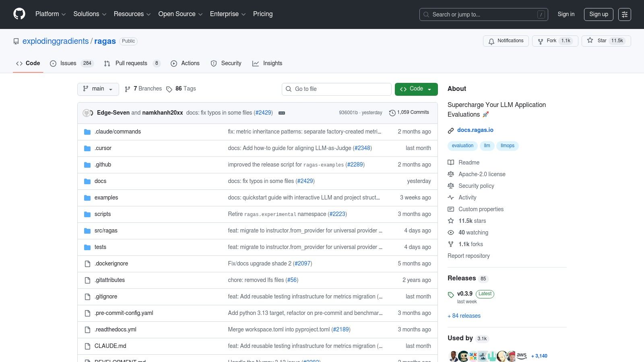Click the file icon beside .gitattributes

tap(87, 280)
